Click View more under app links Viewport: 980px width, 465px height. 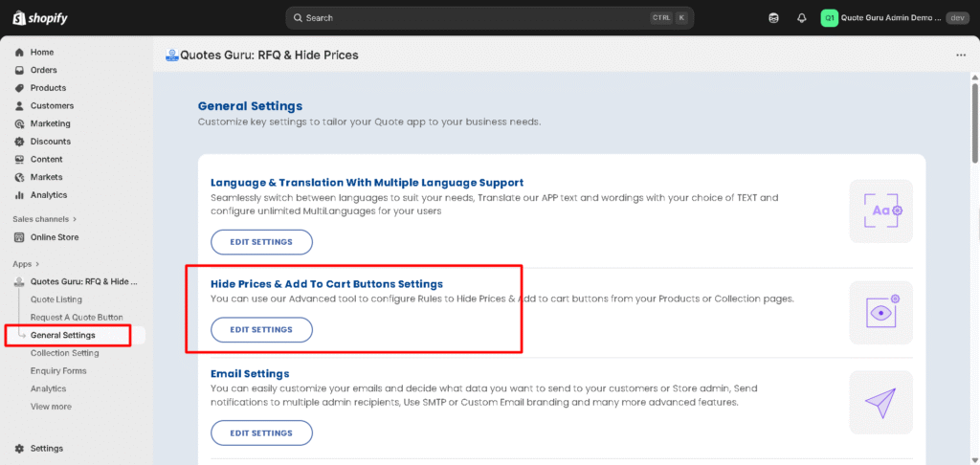(x=51, y=407)
